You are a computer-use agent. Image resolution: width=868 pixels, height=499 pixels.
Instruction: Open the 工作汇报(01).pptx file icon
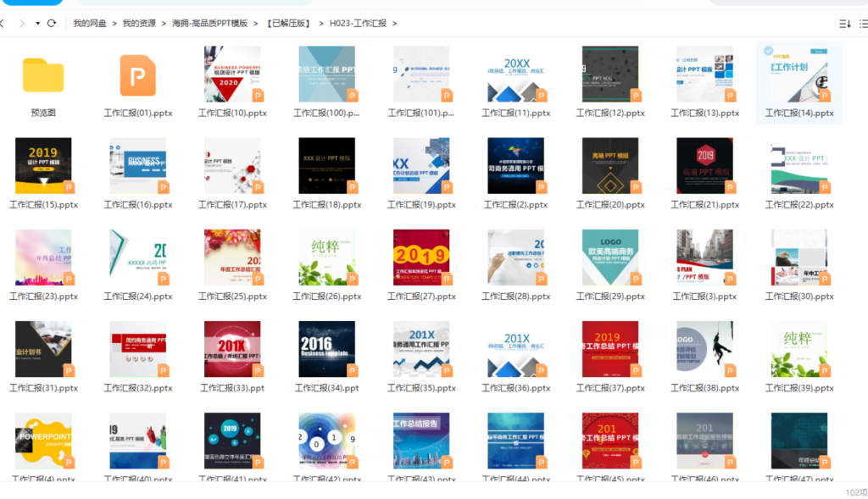point(137,75)
